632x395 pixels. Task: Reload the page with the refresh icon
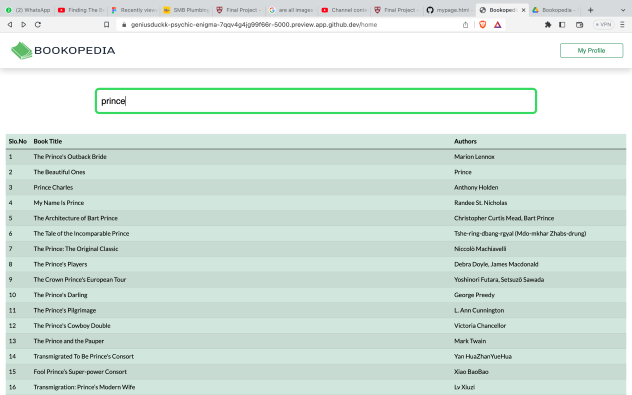[38, 25]
